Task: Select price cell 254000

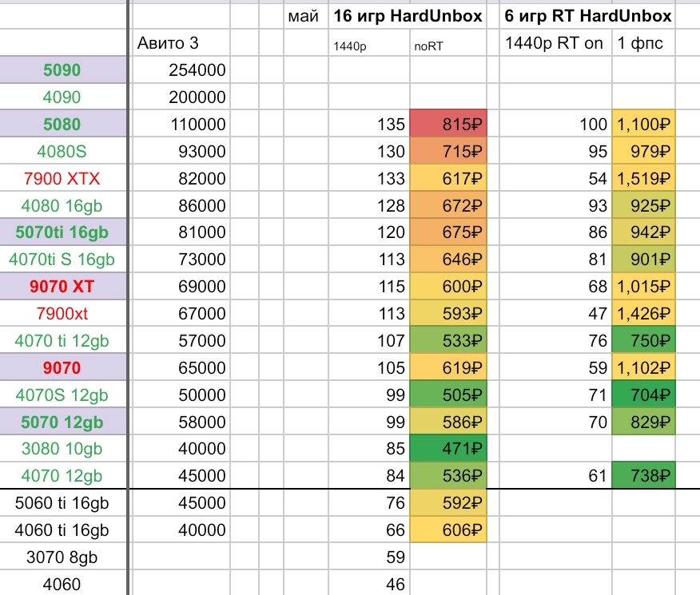Action: (181, 69)
